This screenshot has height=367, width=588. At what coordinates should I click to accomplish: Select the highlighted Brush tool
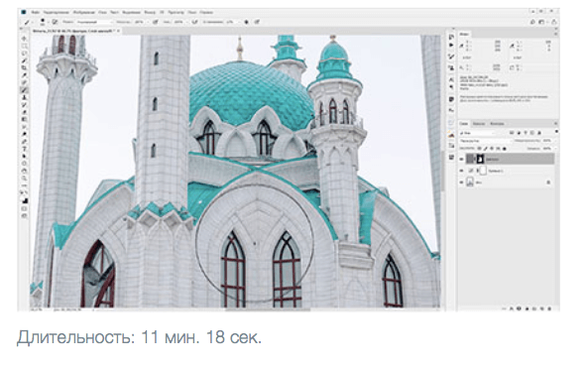(x=25, y=90)
